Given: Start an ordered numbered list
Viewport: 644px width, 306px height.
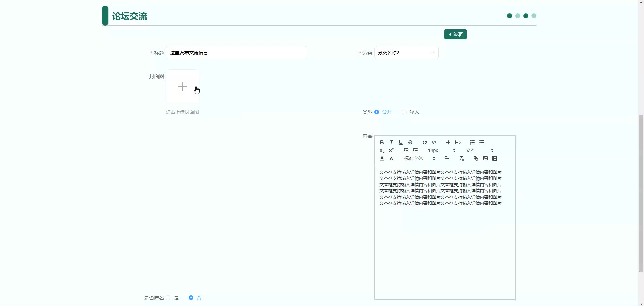Looking at the screenshot, I should tap(472, 142).
